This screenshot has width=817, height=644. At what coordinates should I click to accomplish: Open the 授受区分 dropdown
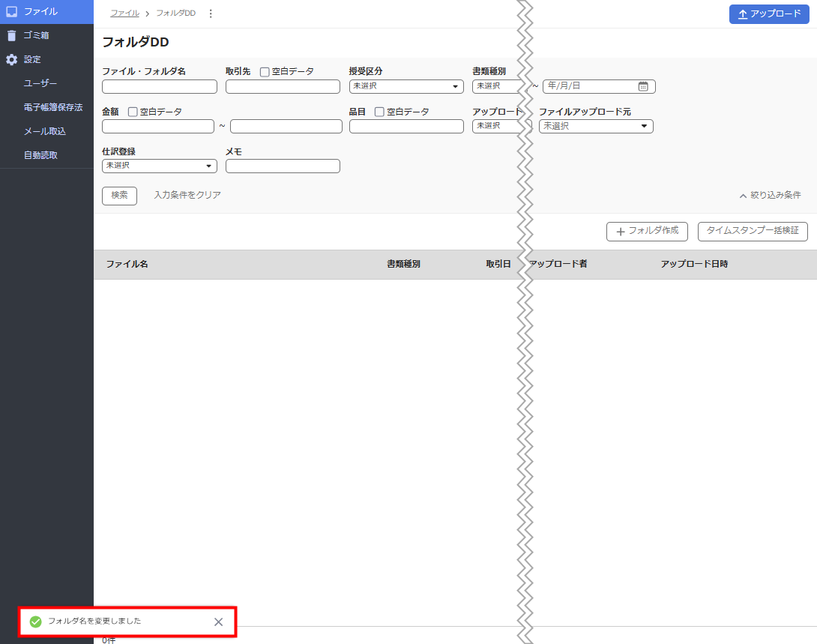pyautogui.click(x=406, y=86)
